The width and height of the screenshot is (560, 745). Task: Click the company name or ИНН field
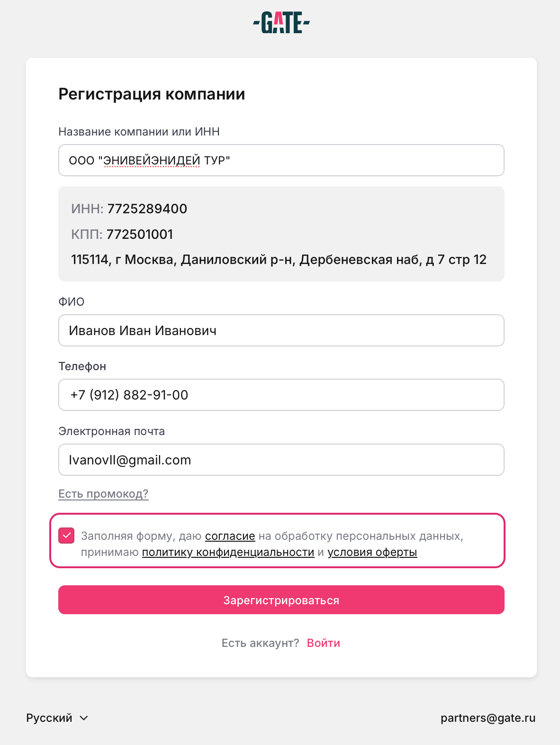pos(281,160)
